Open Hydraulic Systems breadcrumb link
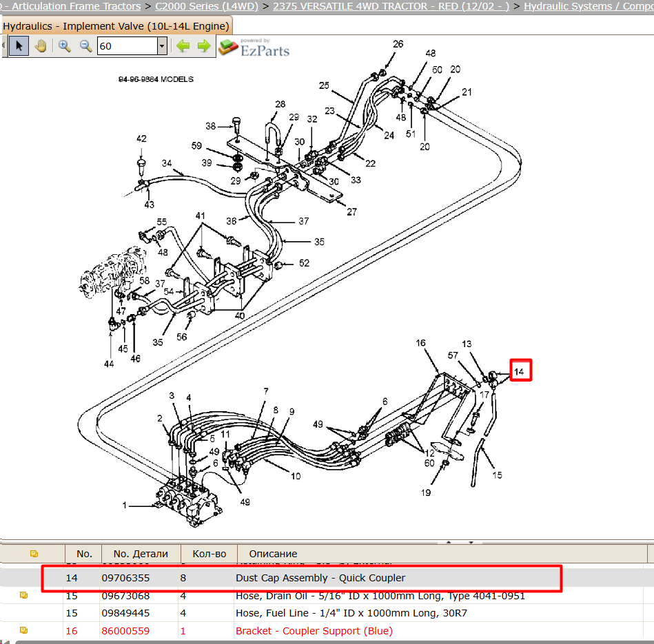This screenshot has height=644, width=654. pyautogui.click(x=589, y=6)
